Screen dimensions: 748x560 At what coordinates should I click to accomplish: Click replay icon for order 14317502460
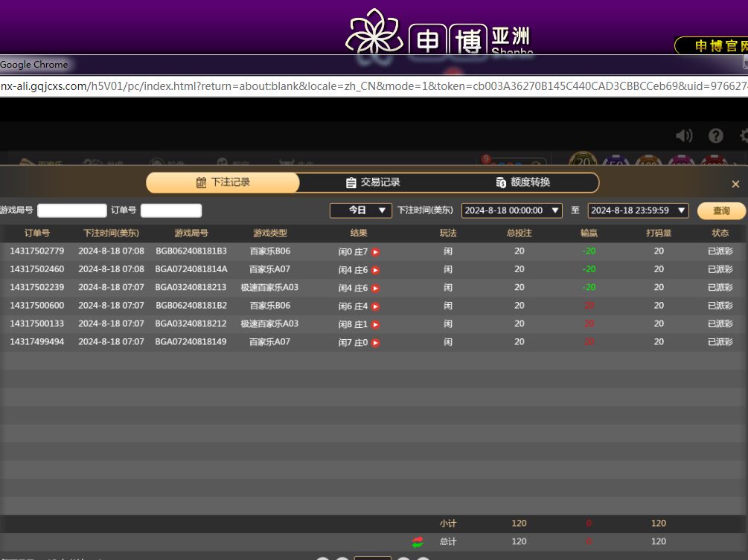pyautogui.click(x=376, y=270)
